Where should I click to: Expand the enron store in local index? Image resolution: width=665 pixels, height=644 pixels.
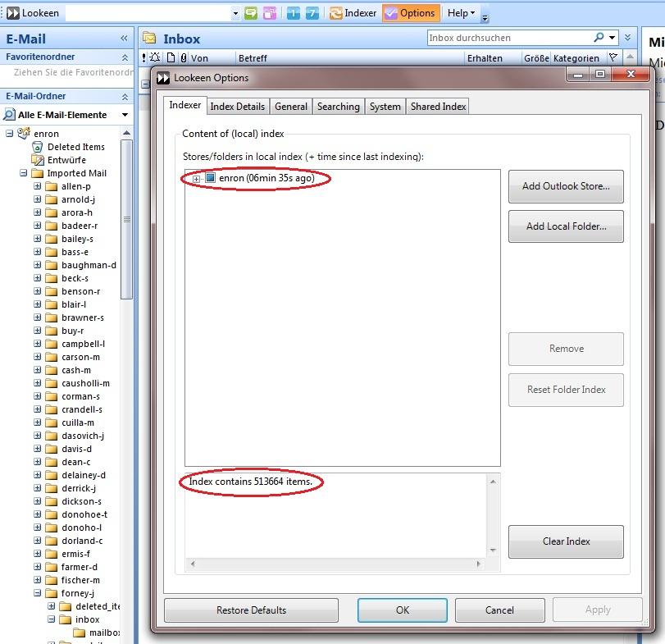point(196,179)
